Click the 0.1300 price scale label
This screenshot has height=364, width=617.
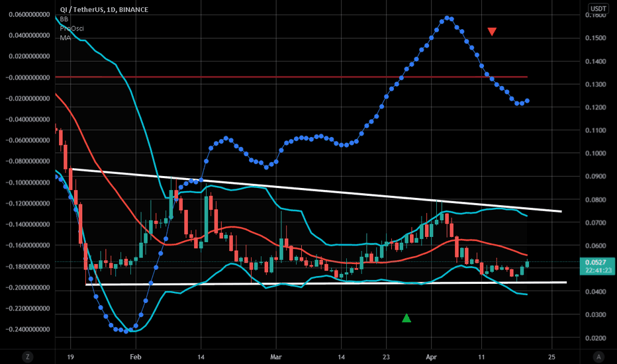pyautogui.click(x=596, y=85)
